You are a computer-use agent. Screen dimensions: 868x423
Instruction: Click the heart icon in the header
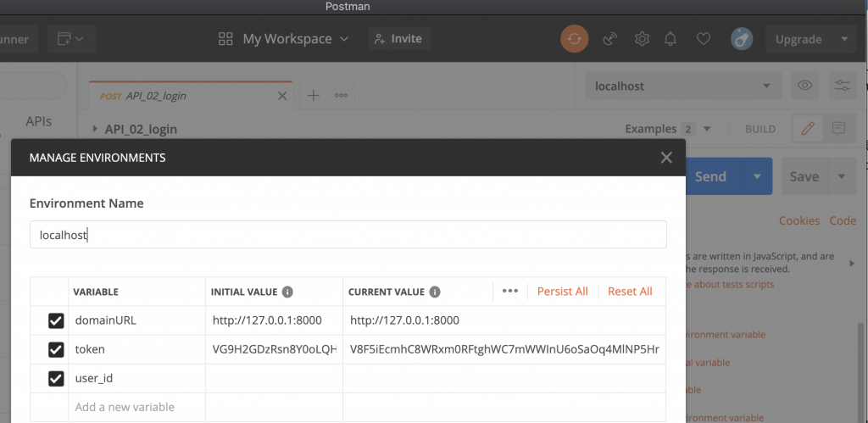[x=703, y=39]
